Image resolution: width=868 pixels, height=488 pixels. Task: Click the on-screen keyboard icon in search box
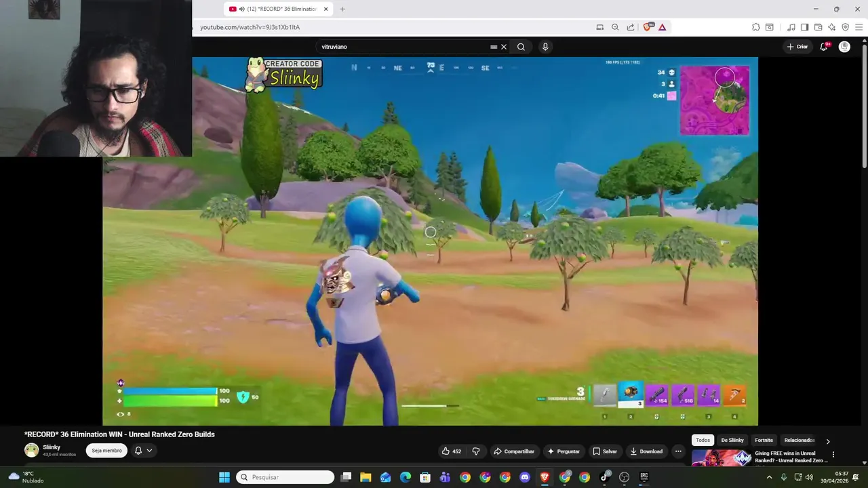tap(494, 47)
